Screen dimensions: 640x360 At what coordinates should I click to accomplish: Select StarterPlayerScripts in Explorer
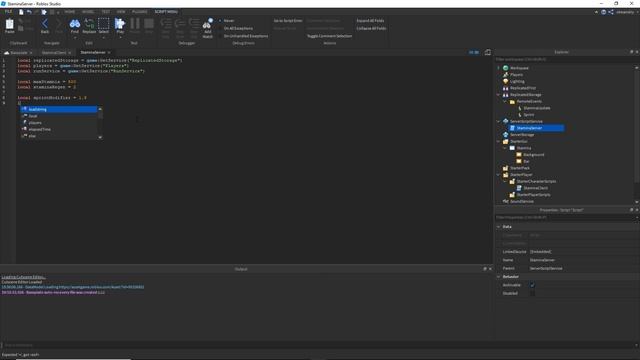(533, 195)
